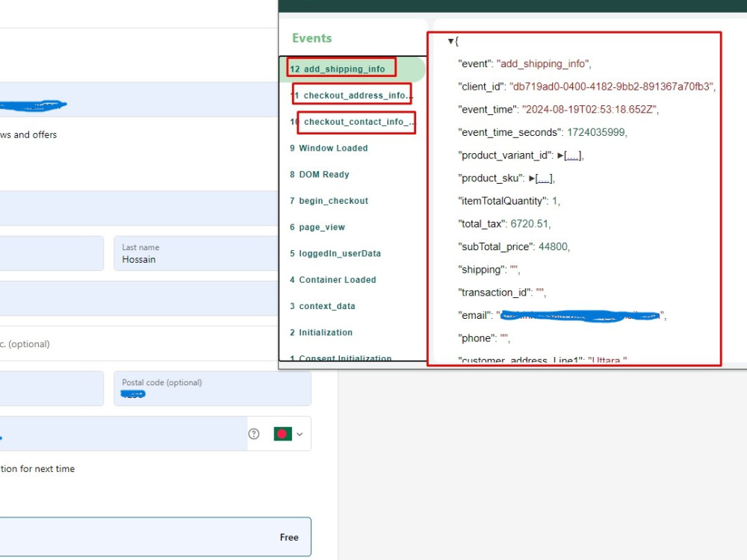View the loggedIn_userData event
Viewport: 747px width, 560px height.
coord(338,253)
